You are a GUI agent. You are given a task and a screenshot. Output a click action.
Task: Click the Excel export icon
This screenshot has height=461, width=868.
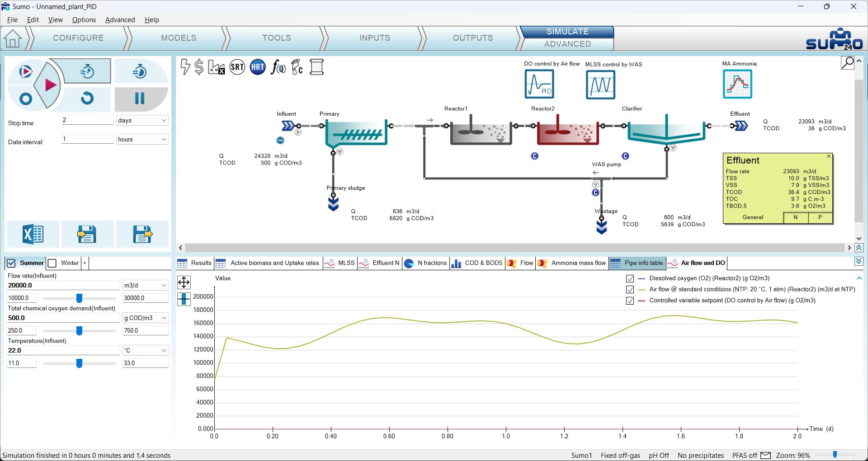33,234
